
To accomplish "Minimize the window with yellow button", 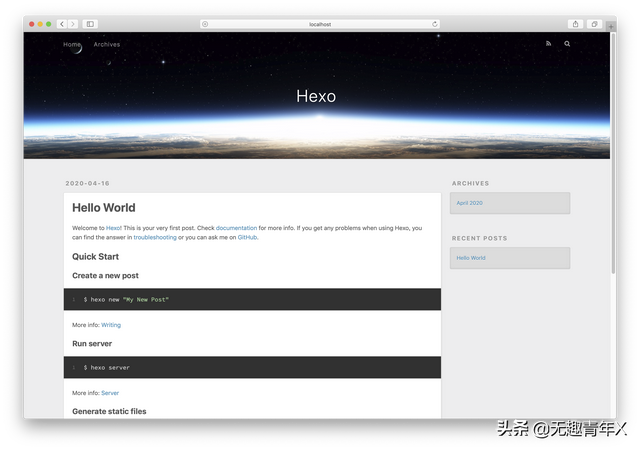I will coord(40,24).
